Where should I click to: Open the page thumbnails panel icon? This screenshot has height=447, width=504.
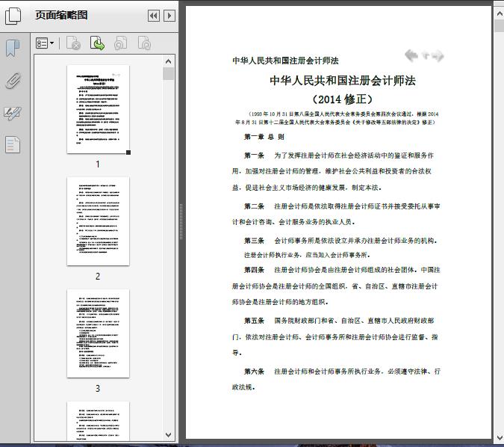pyautogui.click(x=13, y=16)
